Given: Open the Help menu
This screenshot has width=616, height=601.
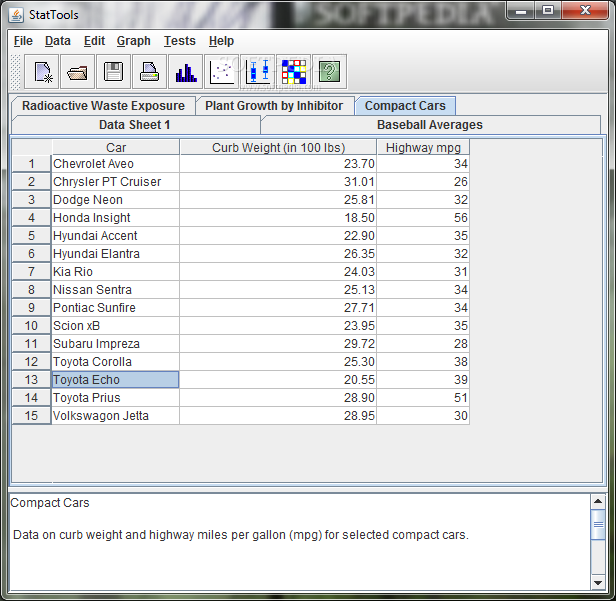Looking at the screenshot, I should click(x=221, y=41).
